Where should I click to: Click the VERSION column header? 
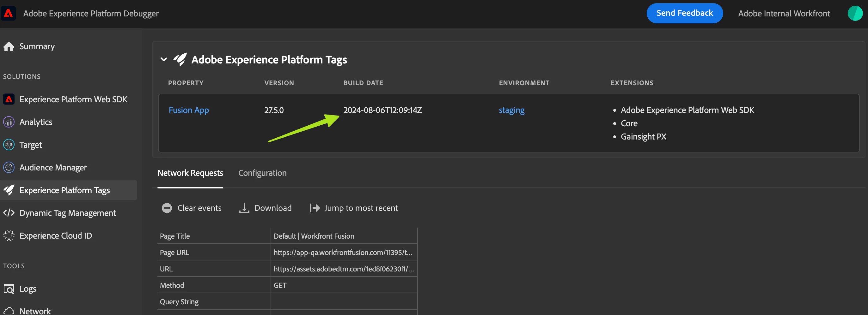click(279, 83)
